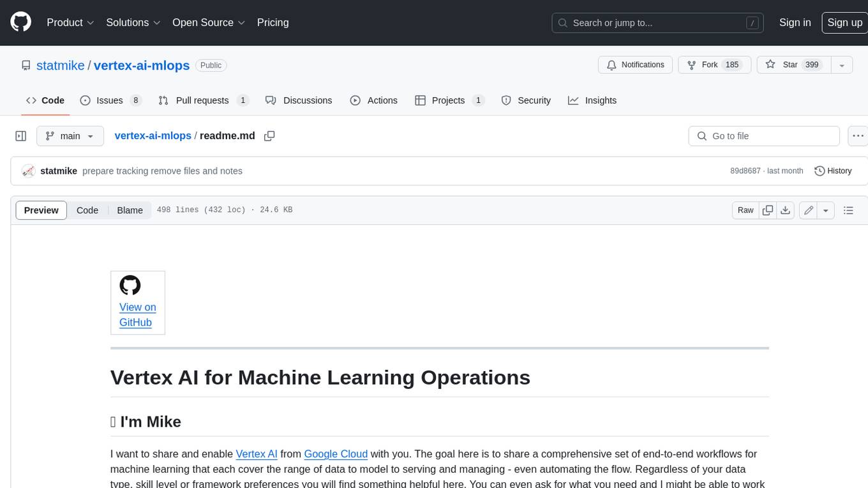
Task: Select the Preview view
Action: 41,210
